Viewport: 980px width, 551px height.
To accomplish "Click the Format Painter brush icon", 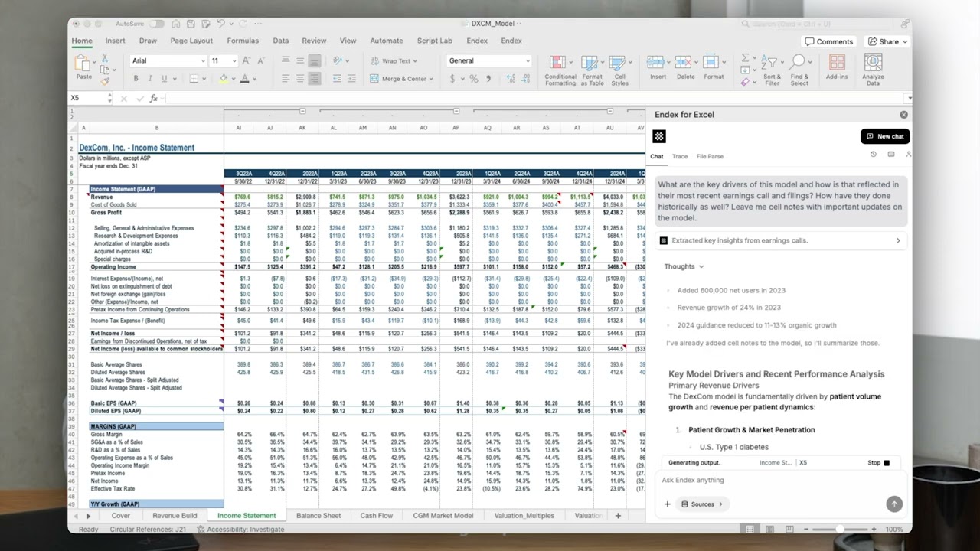I will 105,80.
